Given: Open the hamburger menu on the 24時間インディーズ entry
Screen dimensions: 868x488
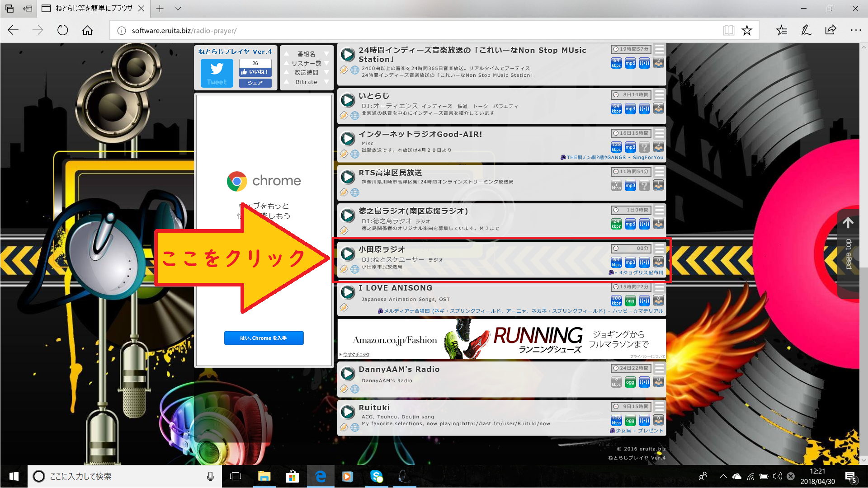Looking at the screenshot, I should [x=659, y=49].
